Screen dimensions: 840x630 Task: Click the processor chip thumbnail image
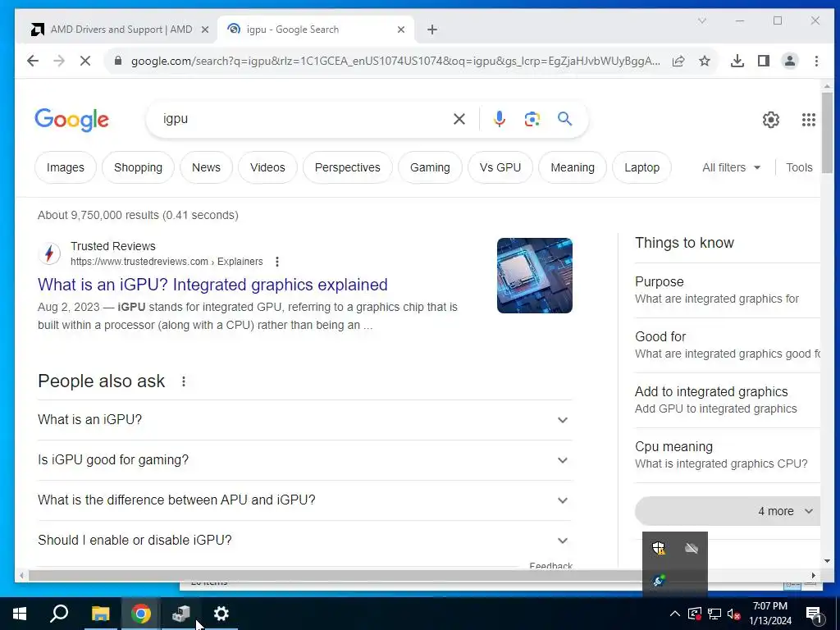pos(535,276)
